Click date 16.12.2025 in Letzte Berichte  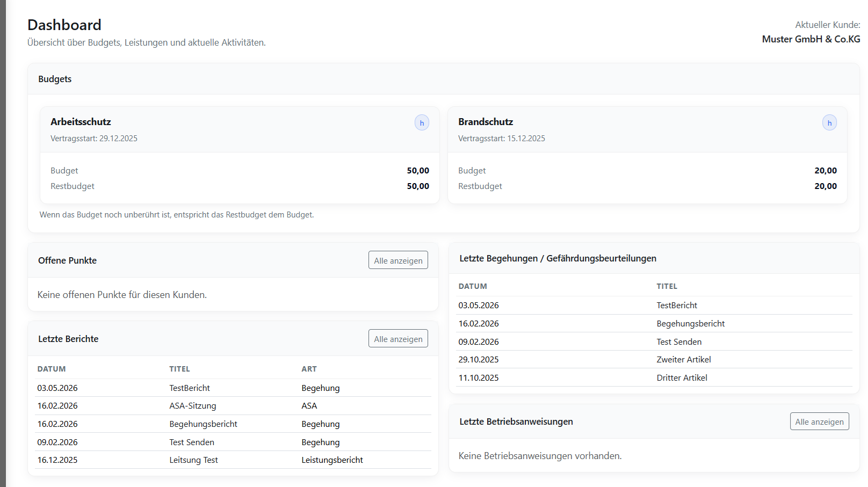[x=57, y=460]
